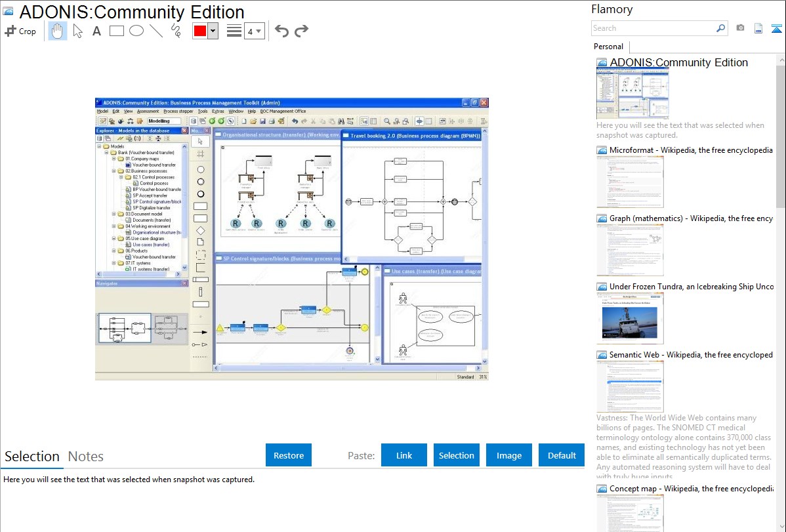
Task: Select the hand pan tool
Action: point(57,31)
